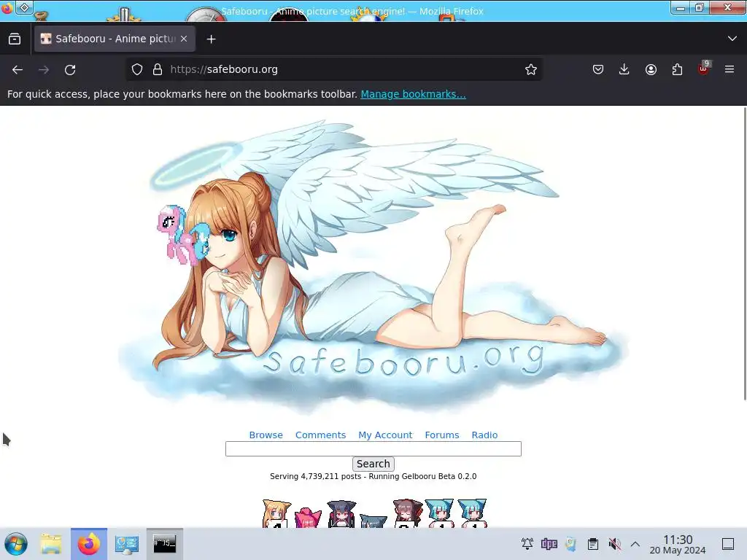
Task: Click the title-bar pin diamond button
Action: [24, 7]
